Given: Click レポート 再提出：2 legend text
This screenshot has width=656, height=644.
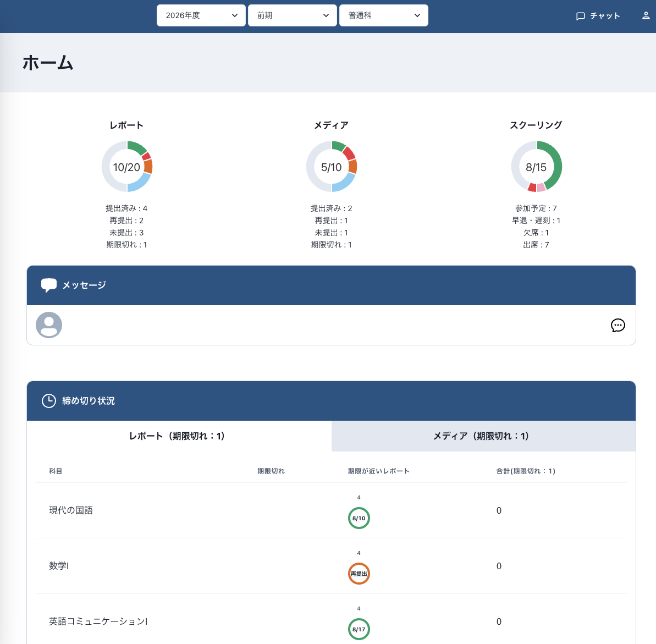Looking at the screenshot, I should pos(126,221).
